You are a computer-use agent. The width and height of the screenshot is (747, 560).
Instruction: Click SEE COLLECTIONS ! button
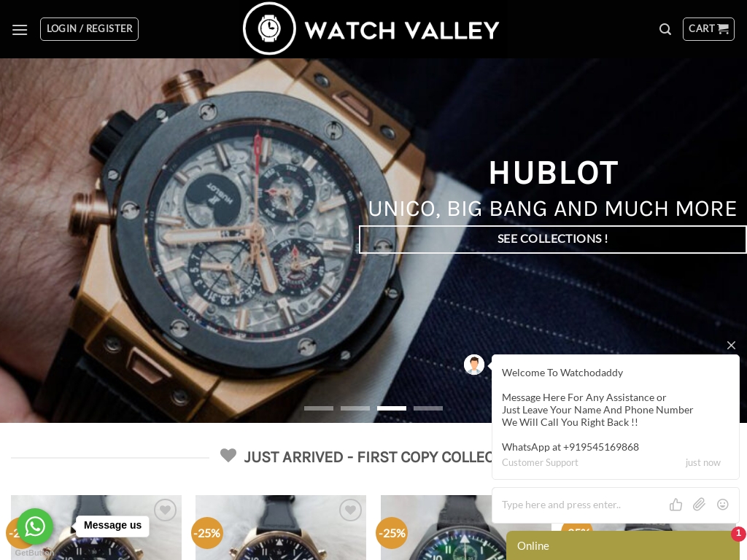point(553,239)
